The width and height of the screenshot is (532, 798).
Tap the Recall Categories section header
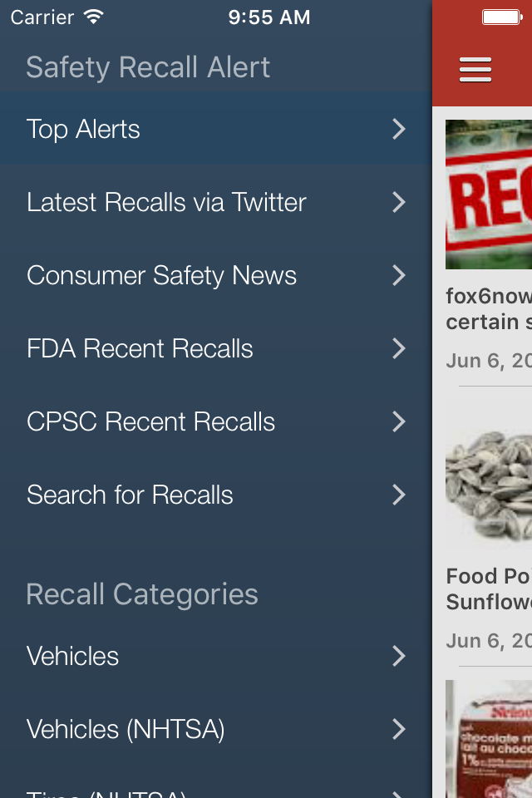141,594
